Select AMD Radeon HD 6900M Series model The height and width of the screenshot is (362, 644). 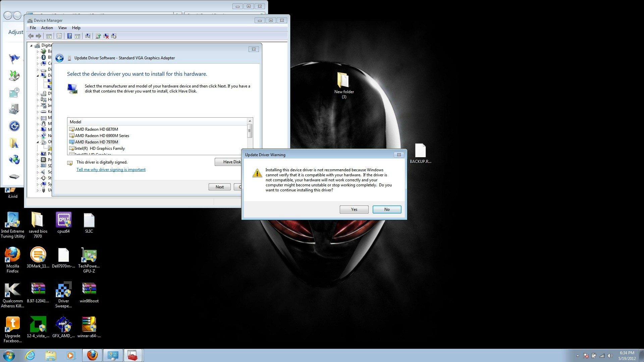pyautogui.click(x=99, y=136)
